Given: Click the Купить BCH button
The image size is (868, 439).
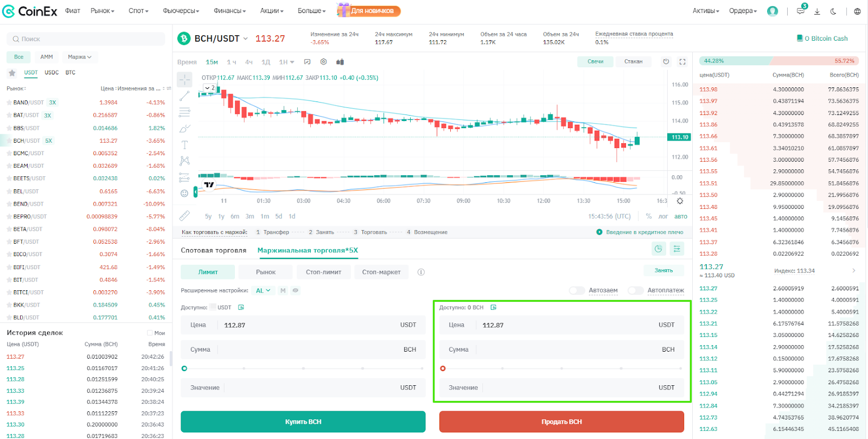Looking at the screenshot, I should point(303,422).
